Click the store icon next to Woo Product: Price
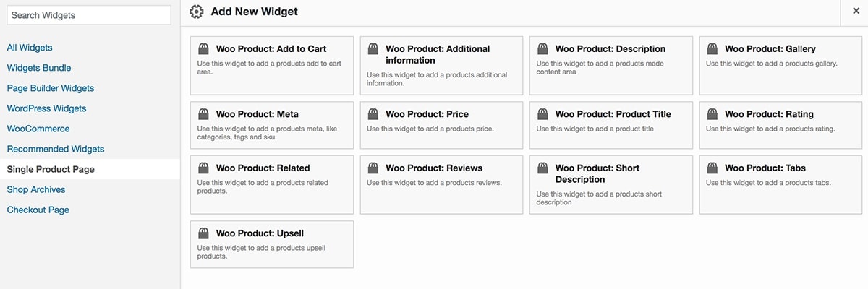The width and height of the screenshot is (868, 289). tap(373, 114)
